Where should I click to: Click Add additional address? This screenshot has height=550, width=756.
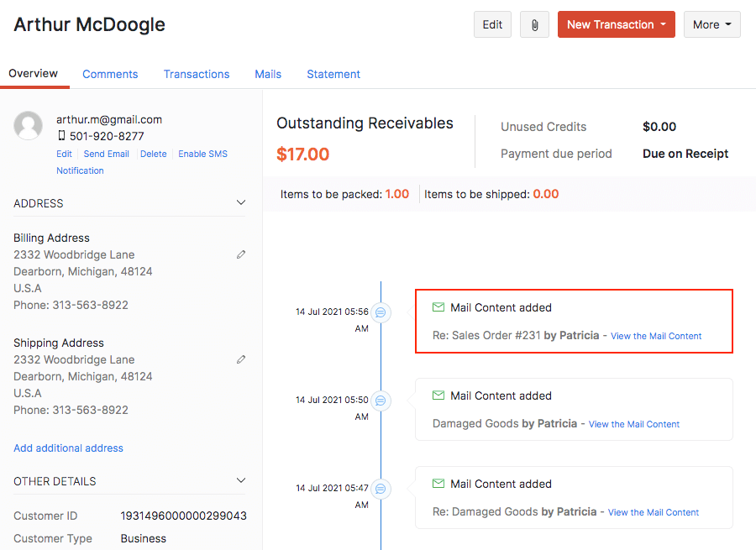point(68,448)
